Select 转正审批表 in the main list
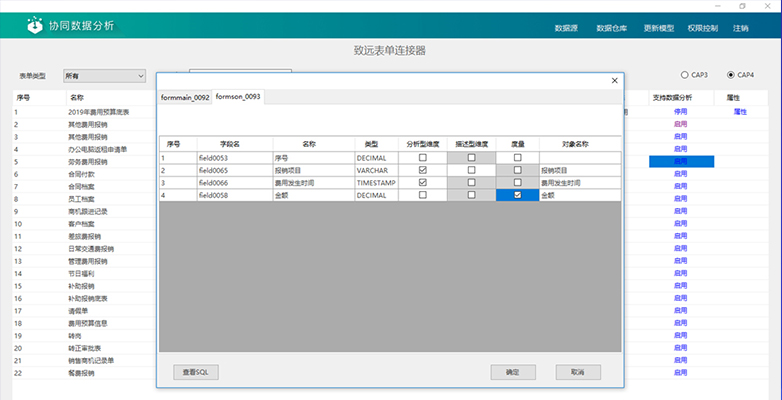The width and height of the screenshot is (782, 400). 84,348
